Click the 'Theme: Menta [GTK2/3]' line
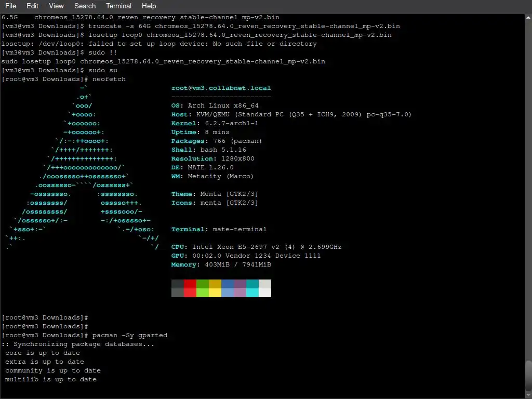 tap(215, 194)
